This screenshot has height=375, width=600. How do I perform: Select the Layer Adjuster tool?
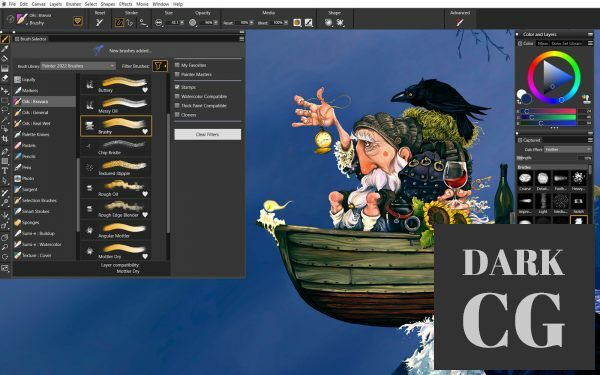pos(5,91)
